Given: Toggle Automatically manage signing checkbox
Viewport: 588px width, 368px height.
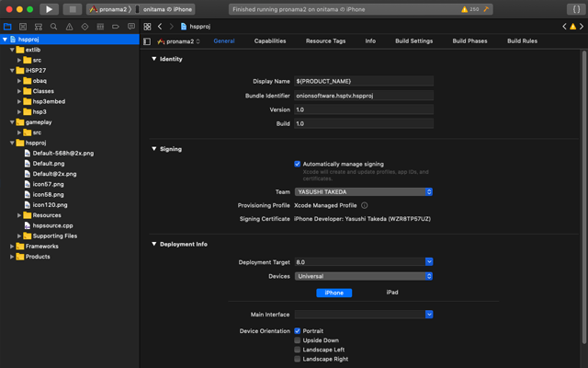Looking at the screenshot, I should click(298, 164).
